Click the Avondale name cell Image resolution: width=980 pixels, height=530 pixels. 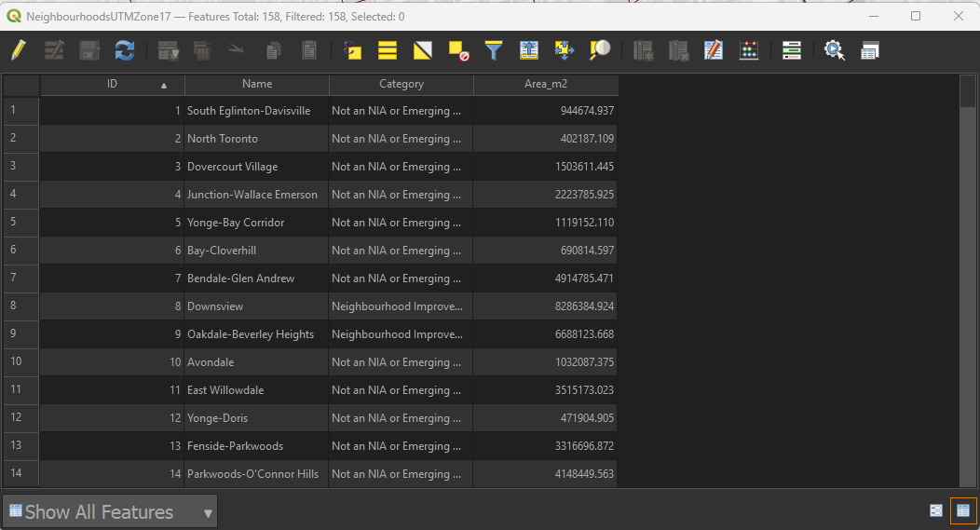pyautogui.click(x=256, y=362)
